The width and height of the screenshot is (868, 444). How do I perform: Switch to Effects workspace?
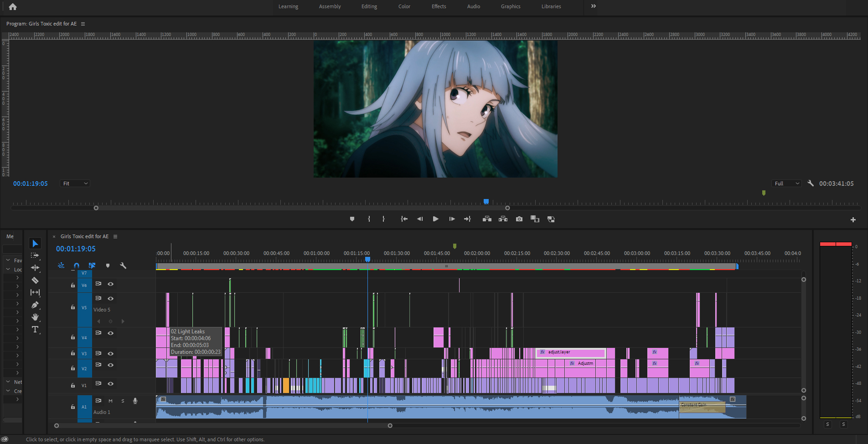coord(439,6)
